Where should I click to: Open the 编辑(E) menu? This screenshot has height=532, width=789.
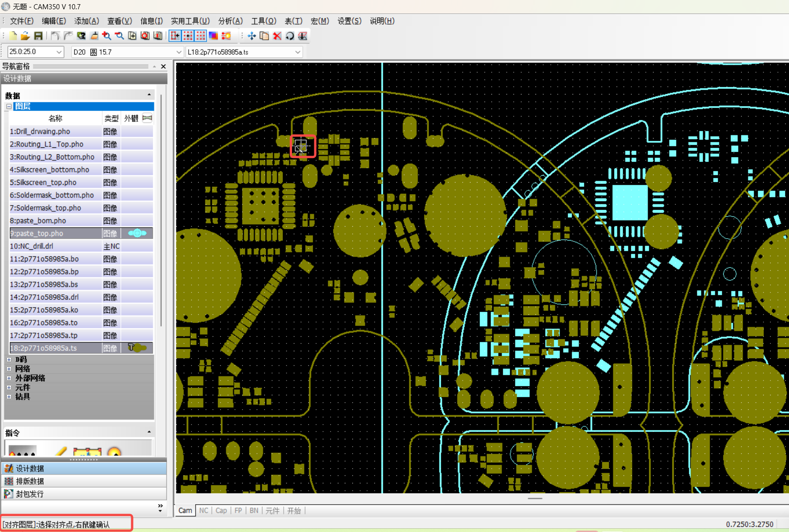(x=53, y=21)
